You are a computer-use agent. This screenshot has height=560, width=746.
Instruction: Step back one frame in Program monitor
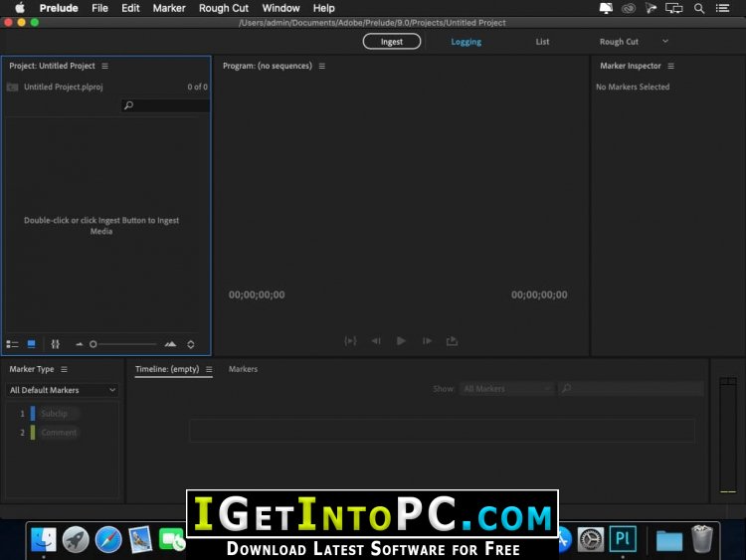(376, 341)
